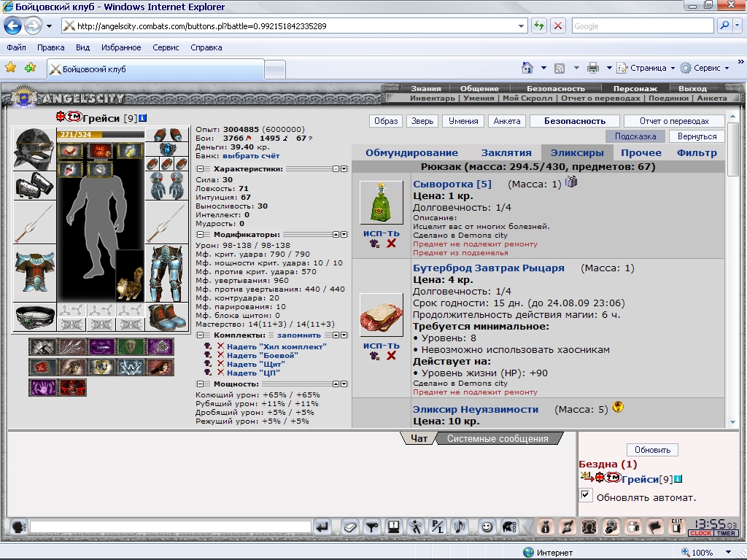The image size is (747, 560).
Task: Move Характеристики section down with arrow
Action: click(x=344, y=169)
